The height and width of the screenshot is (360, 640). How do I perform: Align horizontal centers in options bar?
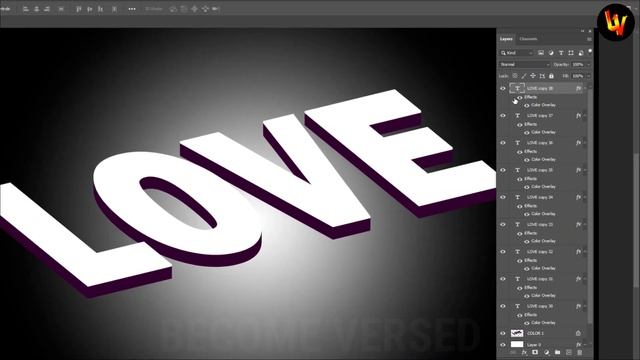[37, 9]
